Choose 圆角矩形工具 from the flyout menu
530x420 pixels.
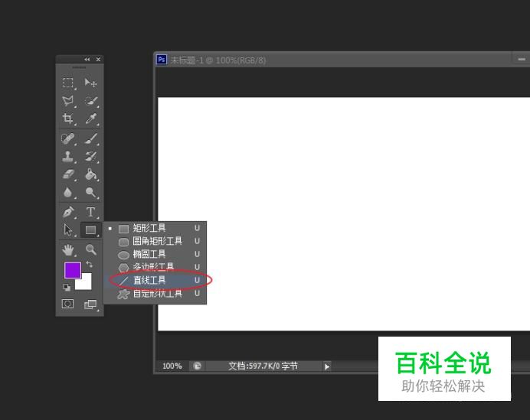(x=155, y=241)
